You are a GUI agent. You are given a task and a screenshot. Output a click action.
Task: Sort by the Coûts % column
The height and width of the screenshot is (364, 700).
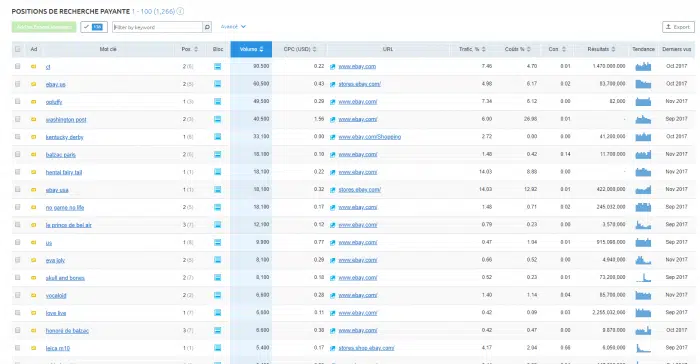517,49
